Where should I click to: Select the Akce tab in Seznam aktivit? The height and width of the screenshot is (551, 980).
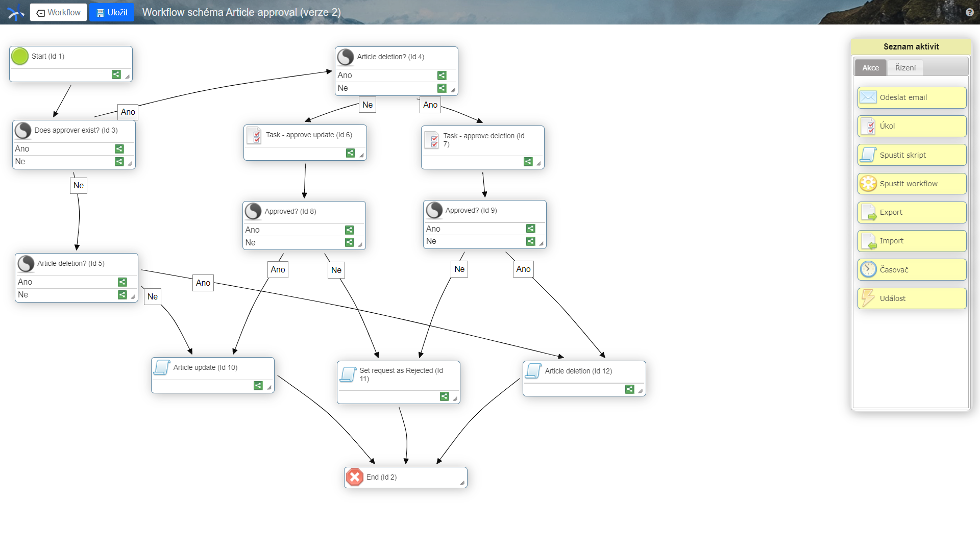871,67
